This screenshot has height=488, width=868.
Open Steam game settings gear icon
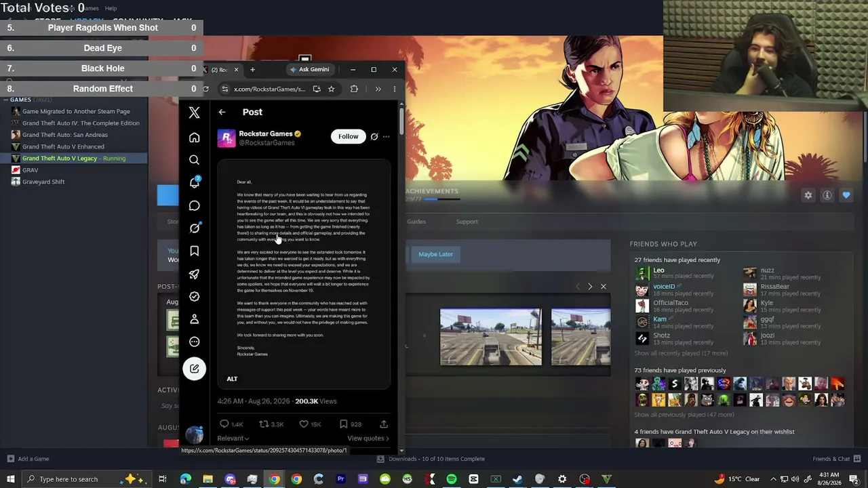pyautogui.click(x=808, y=195)
